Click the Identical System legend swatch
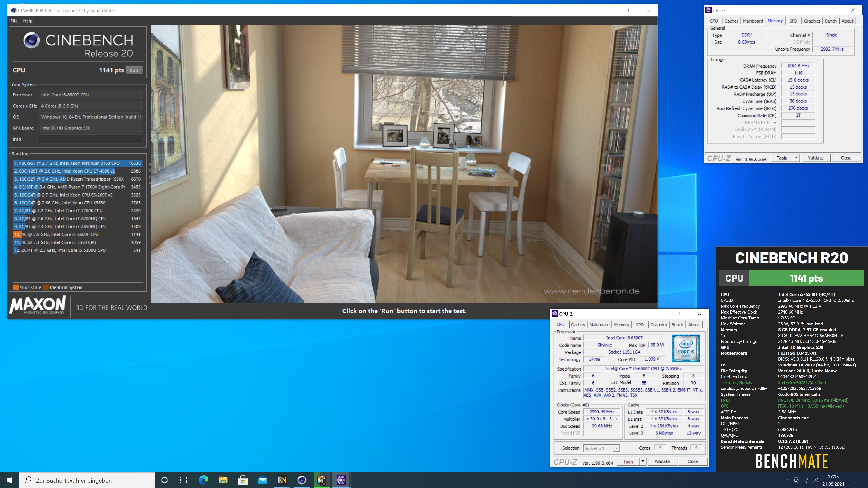 (46, 287)
